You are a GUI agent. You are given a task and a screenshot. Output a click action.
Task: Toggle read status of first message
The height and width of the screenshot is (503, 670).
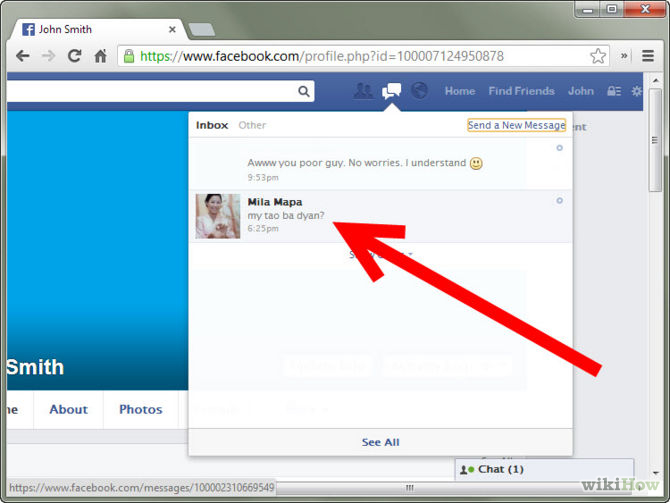[559, 148]
